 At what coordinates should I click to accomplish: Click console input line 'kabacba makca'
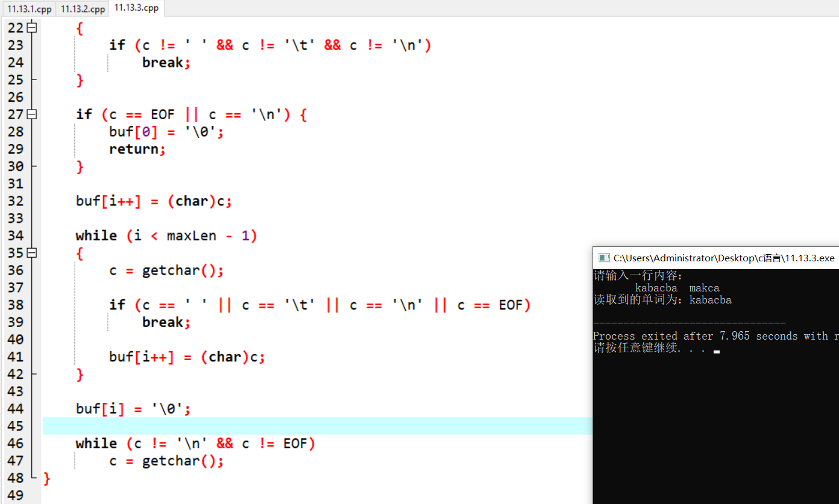[677, 288]
